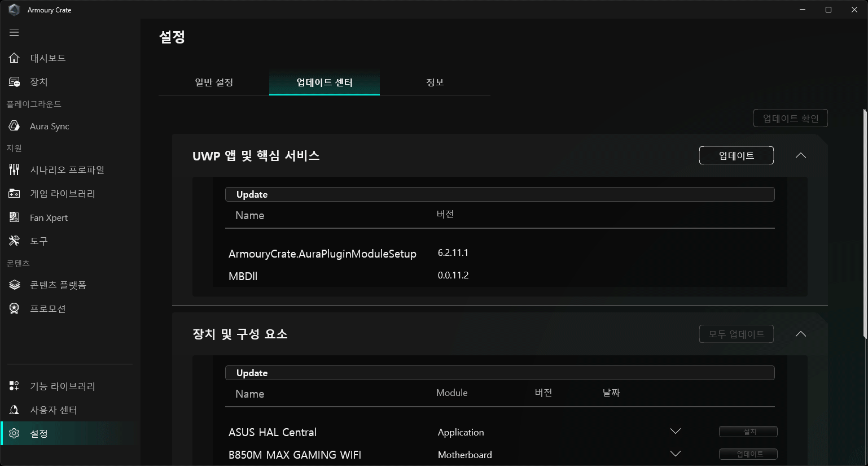Viewport: 868px width, 466px height.
Task: Click 설치 button for ASUS HAL Central
Action: [x=748, y=432]
